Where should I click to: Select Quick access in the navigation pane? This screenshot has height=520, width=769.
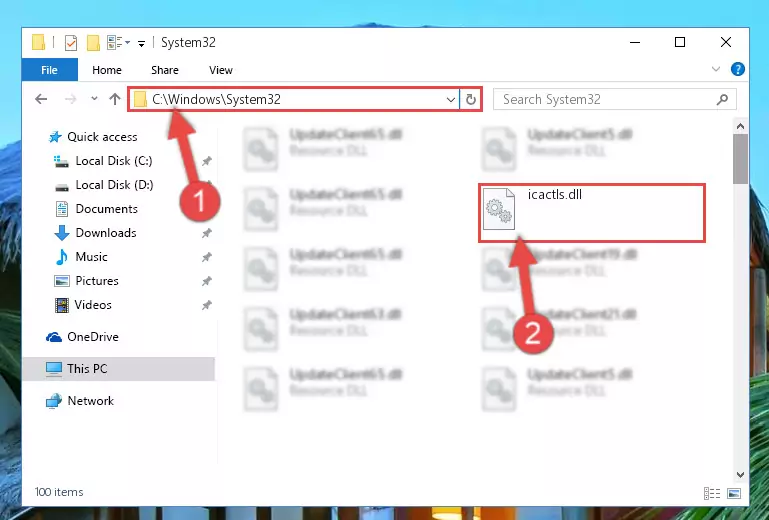[x=102, y=136]
